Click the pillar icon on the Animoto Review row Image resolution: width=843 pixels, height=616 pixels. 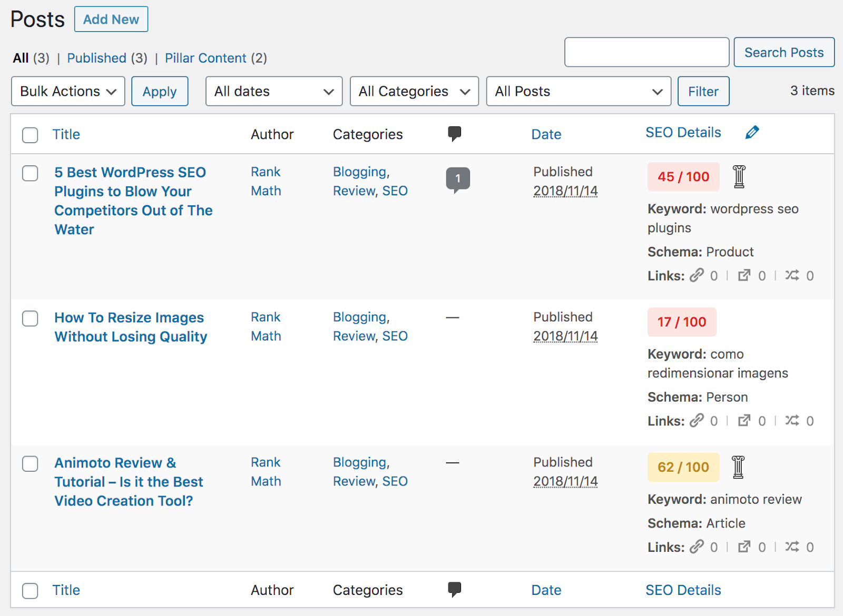point(739,468)
